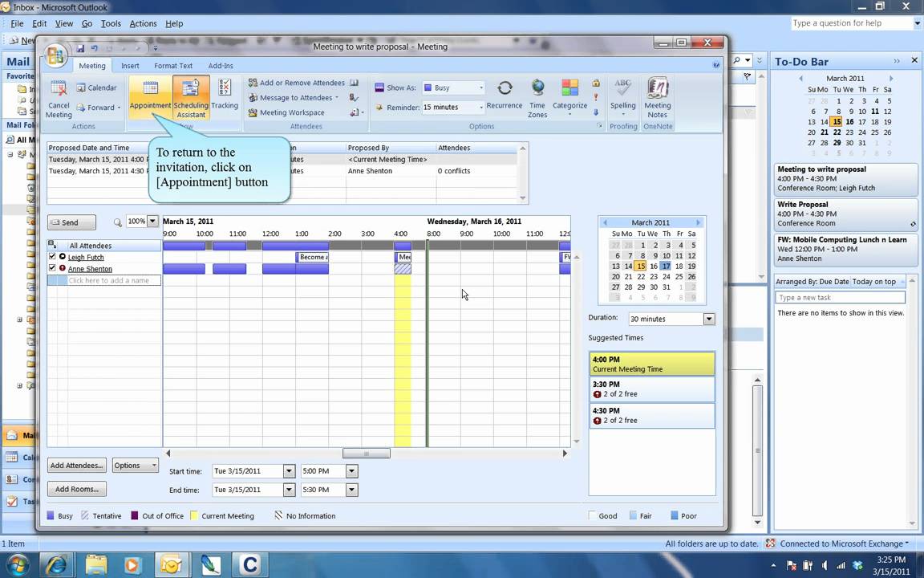Click the Undo icon in quick access toolbar

click(95, 48)
